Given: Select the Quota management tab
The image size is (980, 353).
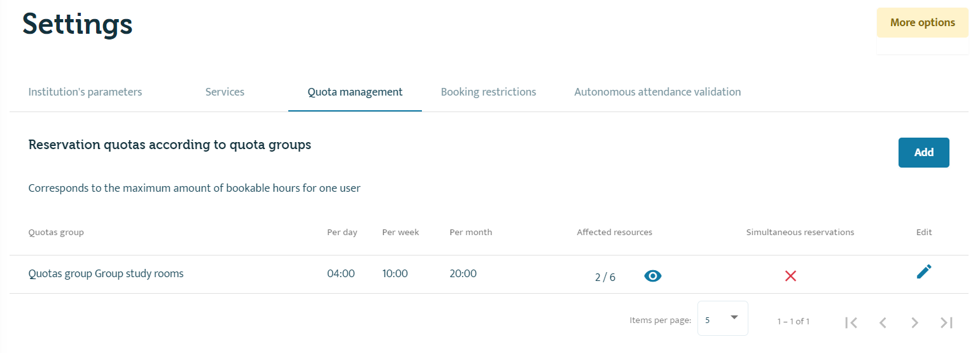Looking at the screenshot, I should click(355, 92).
